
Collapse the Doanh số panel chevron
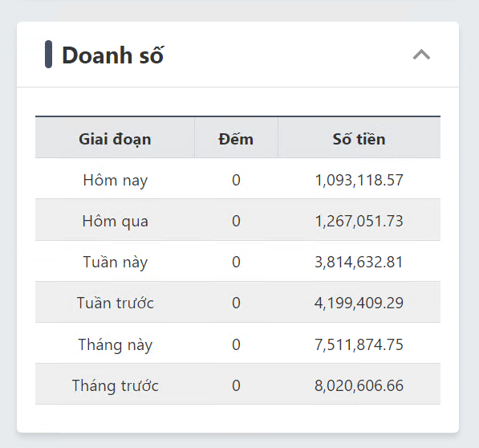pyautogui.click(x=421, y=55)
